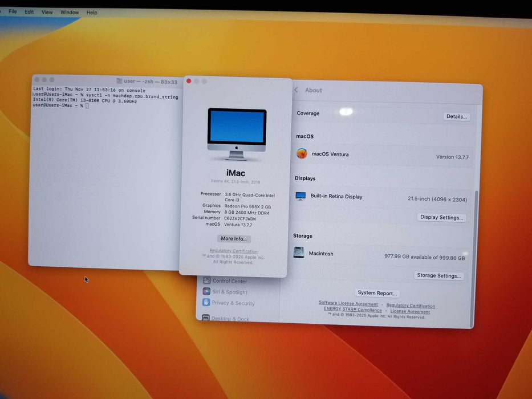Click the Terminal title bar folder icon
532x399 pixels.
(119, 81)
